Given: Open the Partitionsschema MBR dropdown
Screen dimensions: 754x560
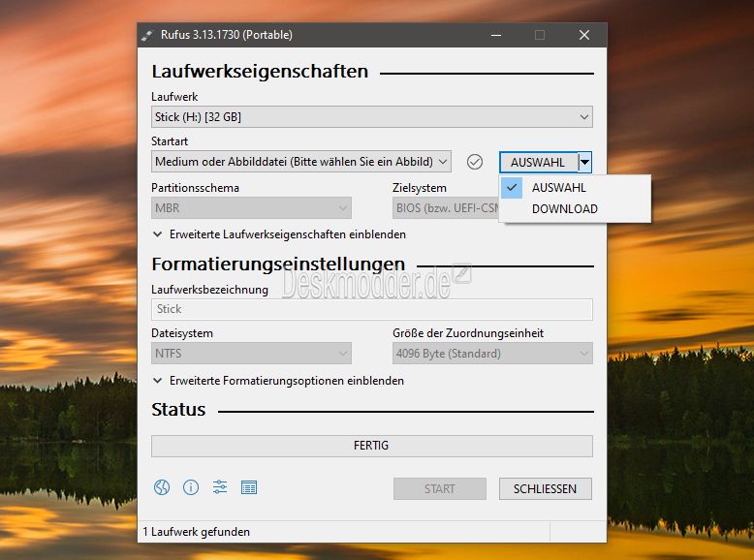Looking at the screenshot, I should pyautogui.click(x=251, y=208).
